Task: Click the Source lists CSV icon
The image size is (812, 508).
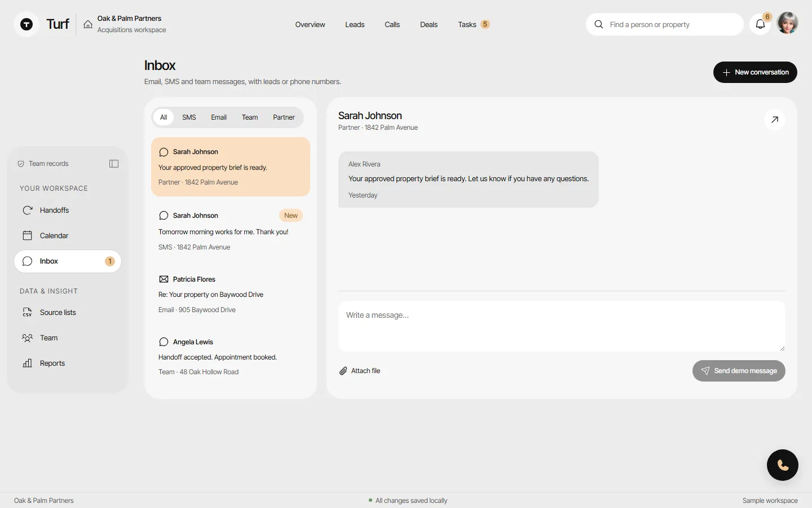Action: tap(27, 312)
